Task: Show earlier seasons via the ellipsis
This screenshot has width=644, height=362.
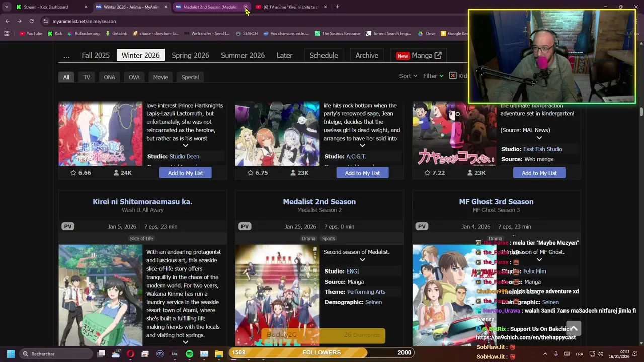Action: pos(66,55)
